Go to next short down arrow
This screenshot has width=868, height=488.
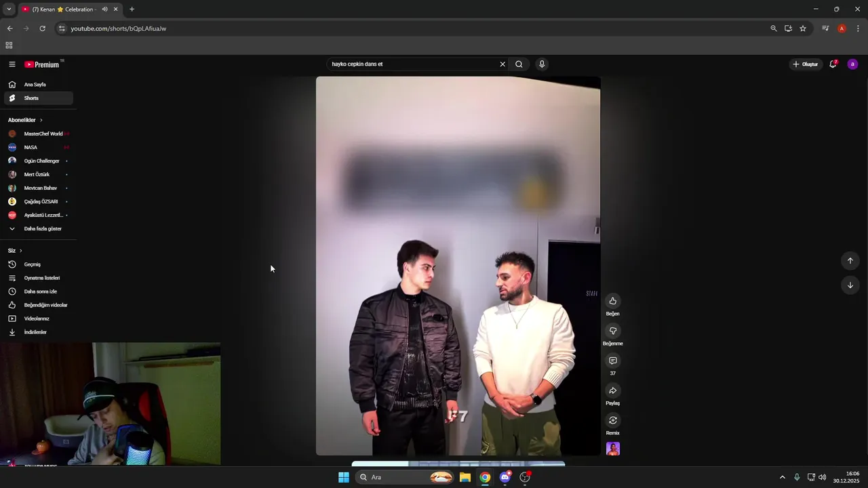[850, 285]
